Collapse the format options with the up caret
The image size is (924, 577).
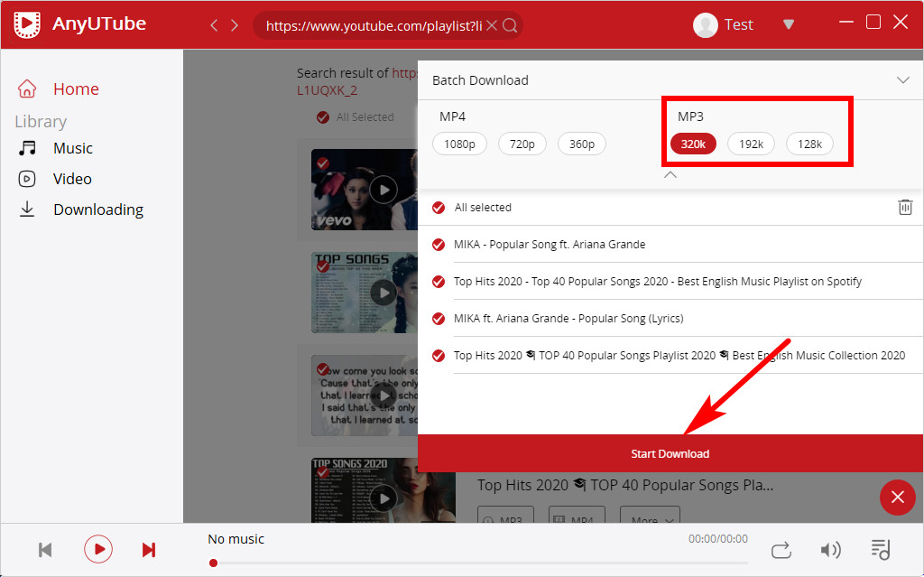pos(670,175)
